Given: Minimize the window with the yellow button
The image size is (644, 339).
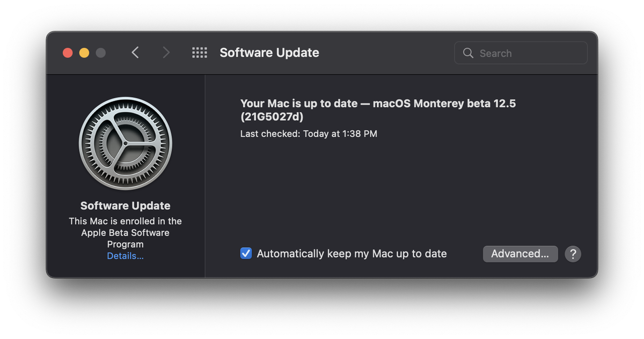Looking at the screenshot, I should click(84, 53).
